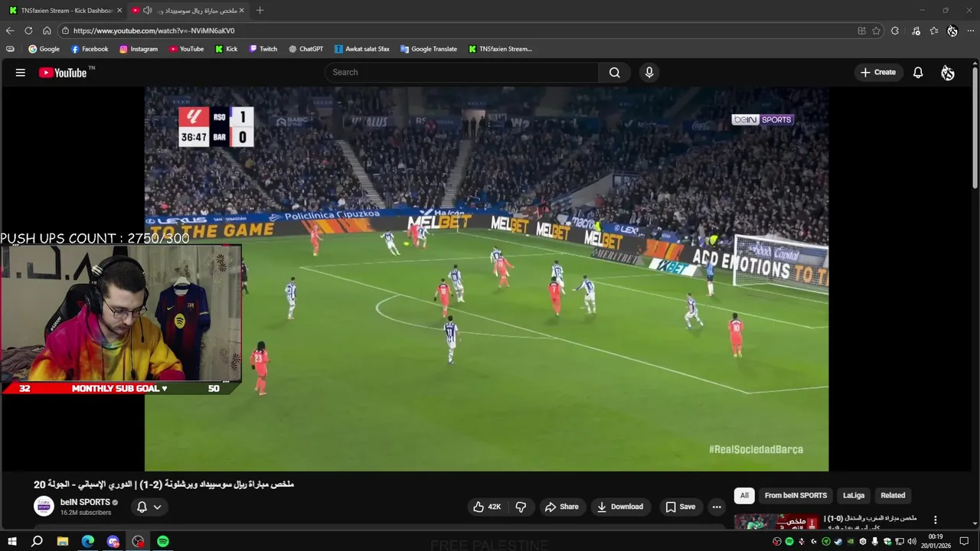This screenshot has width=980, height=551.
Task: Open the beIN SPORTS channel avatar
Action: [44, 507]
